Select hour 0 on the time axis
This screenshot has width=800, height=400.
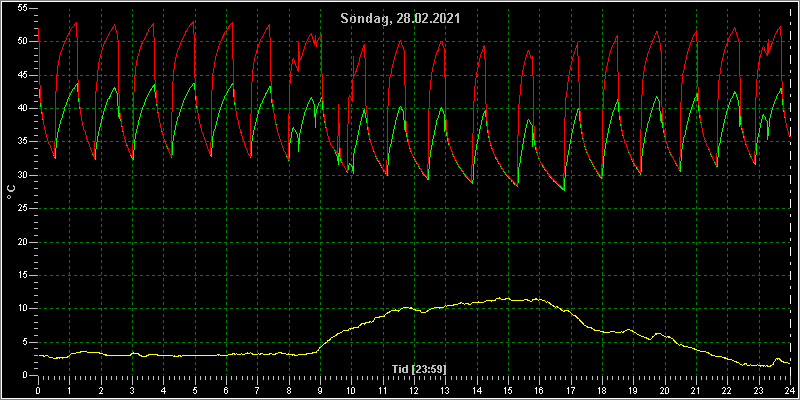tap(38, 391)
